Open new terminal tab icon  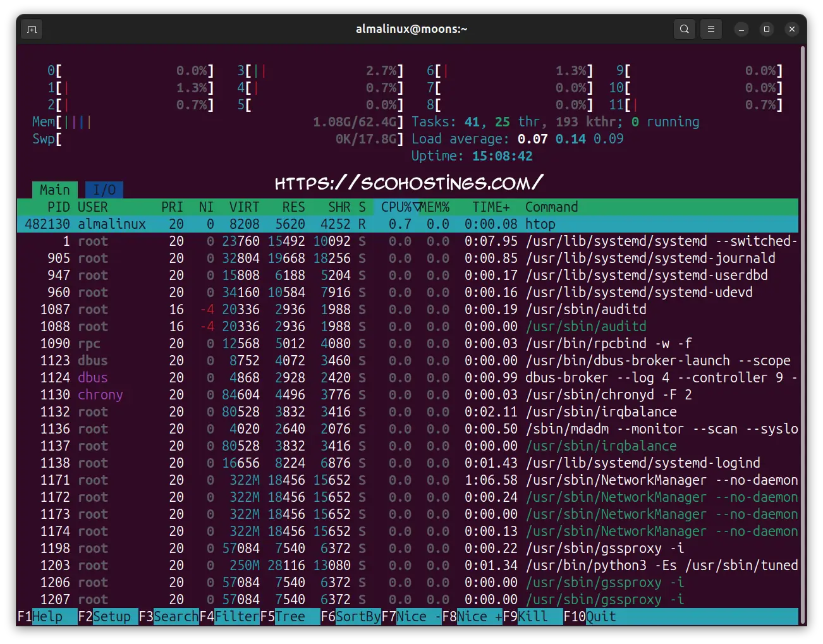(x=32, y=29)
